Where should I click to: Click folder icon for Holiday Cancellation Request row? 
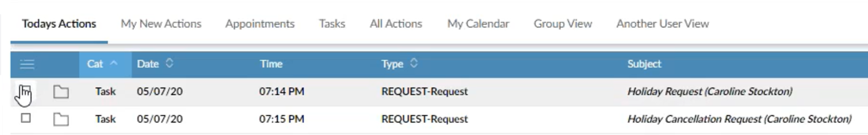coord(61,119)
